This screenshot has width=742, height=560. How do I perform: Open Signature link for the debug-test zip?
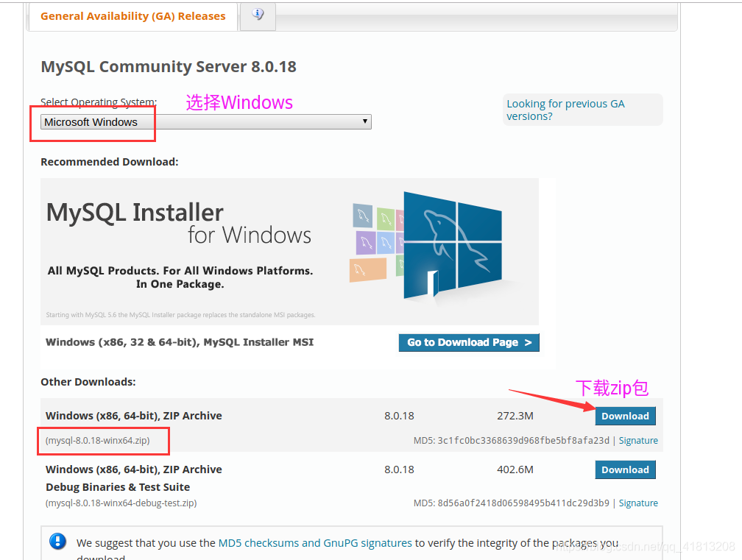click(x=638, y=503)
